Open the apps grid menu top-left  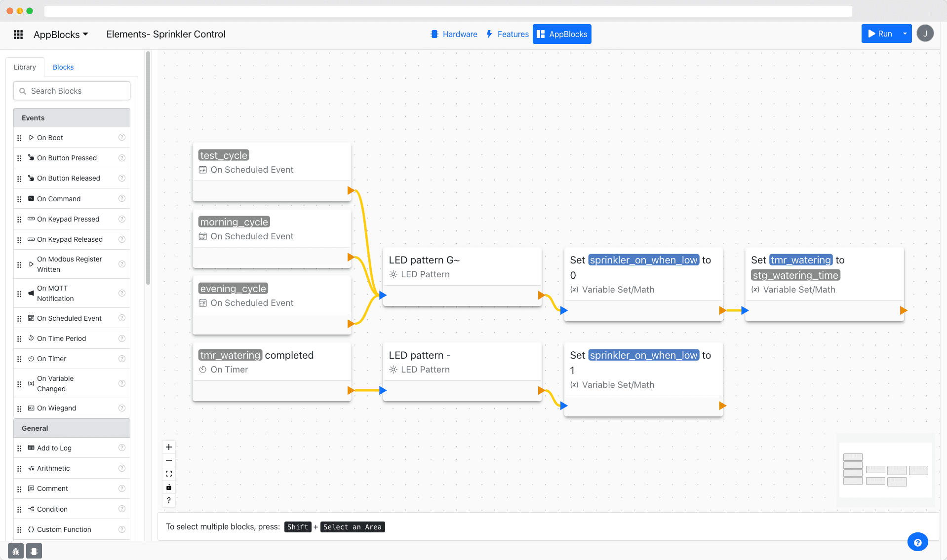[x=18, y=34]
